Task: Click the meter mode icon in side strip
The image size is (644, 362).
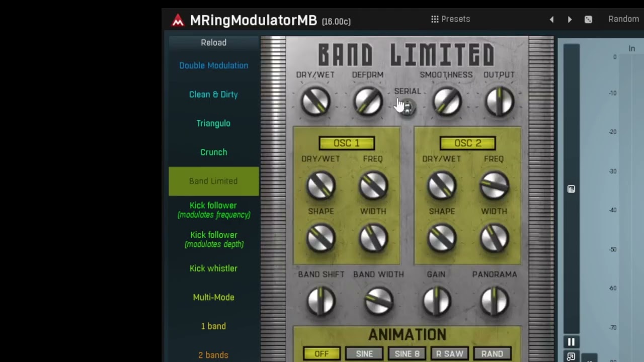Action: coord(571,189)
